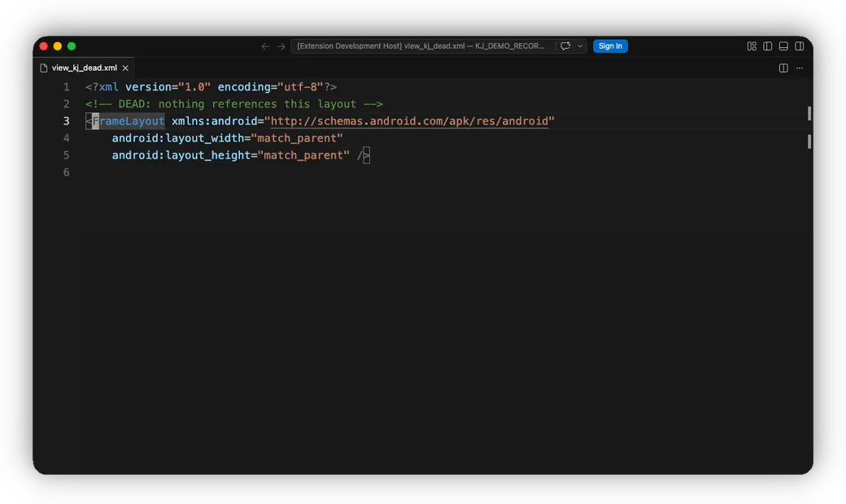Expand the chat dropdown chevron

coord(580,46)
